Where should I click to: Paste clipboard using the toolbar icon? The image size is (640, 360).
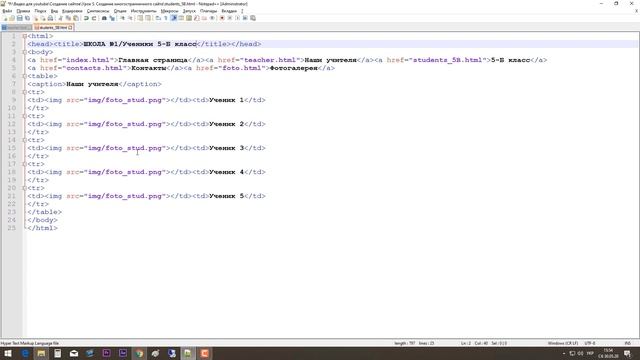click(x=76, y=18)
